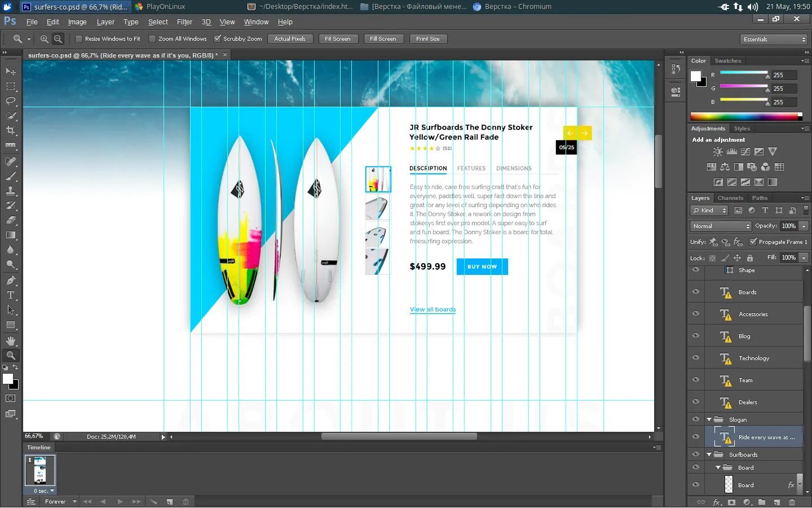Screen dimensions: 812x508
Task: Select the Healing Brush tool
Action: (11, 161)
